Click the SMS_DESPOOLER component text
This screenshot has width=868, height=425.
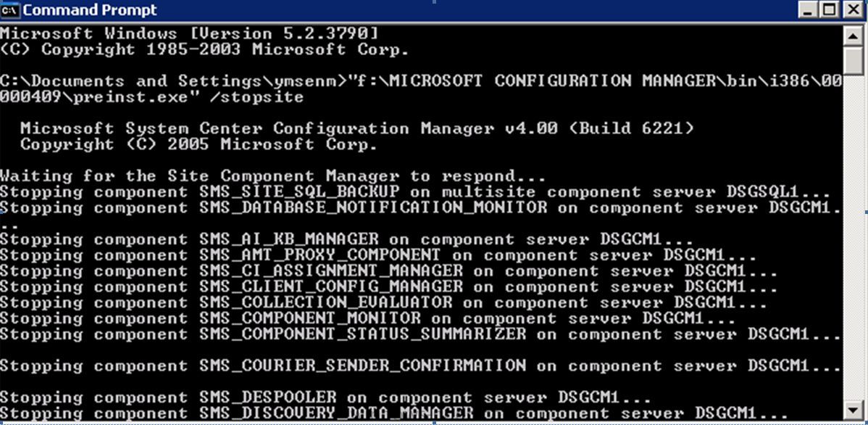tap(268, 397)
